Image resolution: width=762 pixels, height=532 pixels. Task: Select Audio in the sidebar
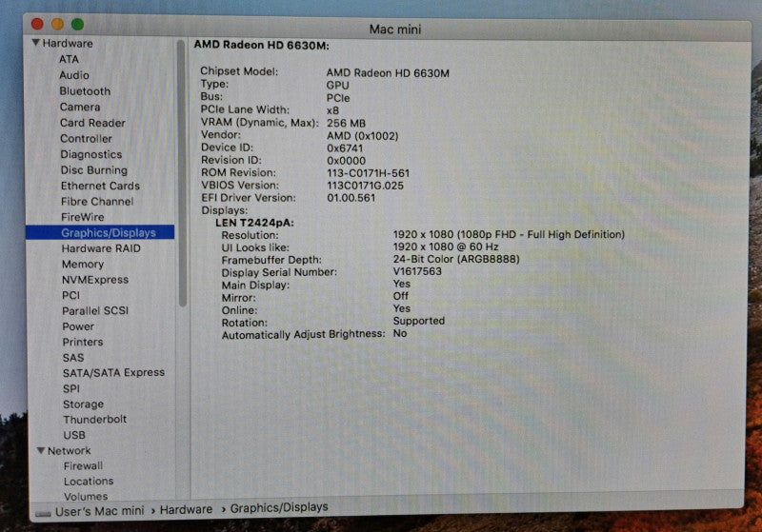tap(74, 75)
